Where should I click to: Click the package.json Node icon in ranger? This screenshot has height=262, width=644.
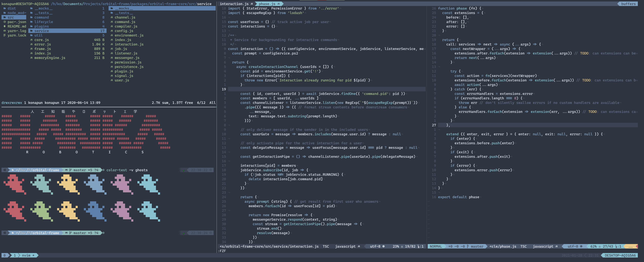pyautogui.click(x=4, y=22)
